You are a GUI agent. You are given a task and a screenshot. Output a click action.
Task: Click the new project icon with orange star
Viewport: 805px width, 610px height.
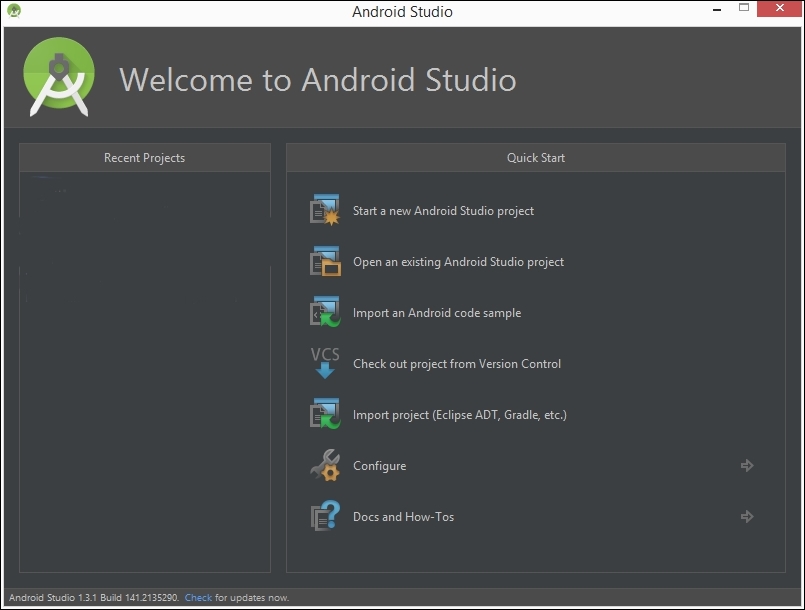click(x=324, y=210)
